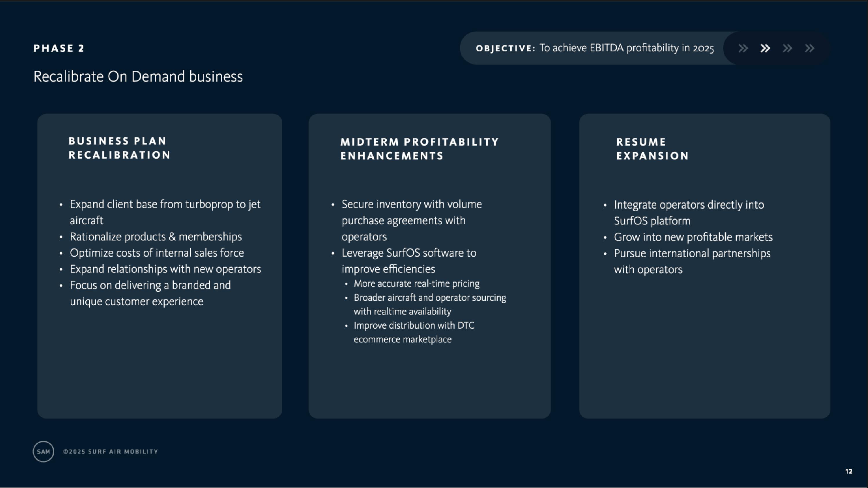The height and width of the screenshot is (488, 868).
Task: Select the 'Business Plan Recalibration' card heading
Action: click(x=119, y=148)
